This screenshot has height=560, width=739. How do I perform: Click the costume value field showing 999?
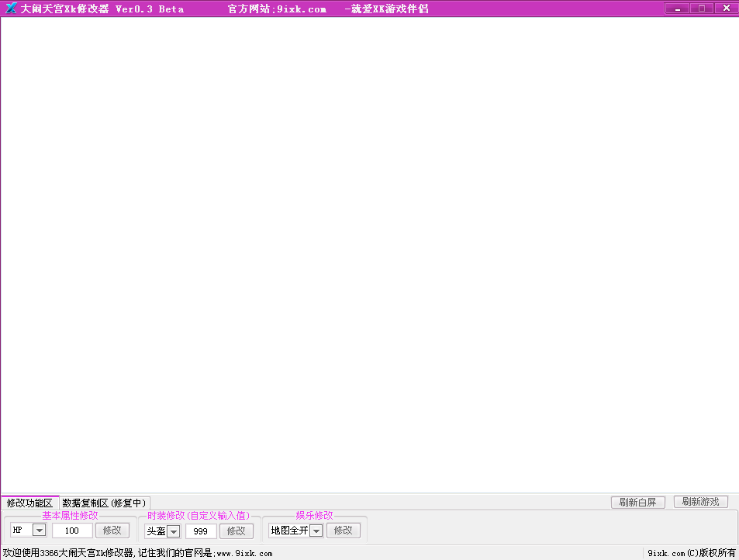click(201, 531)
